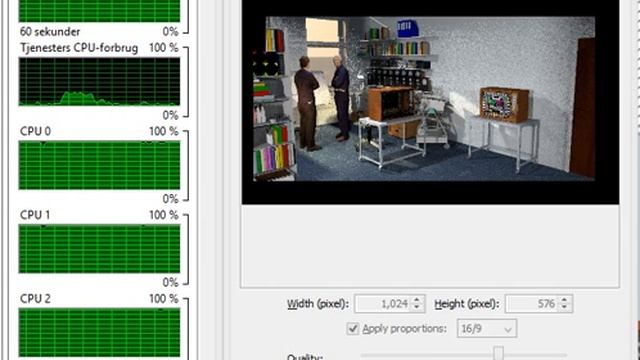Viewport: 640px width, 360px height.
Task: Click the Tjenesters CPU-forbrug graph
Action: pyautogui.click(x=99, y=82)
